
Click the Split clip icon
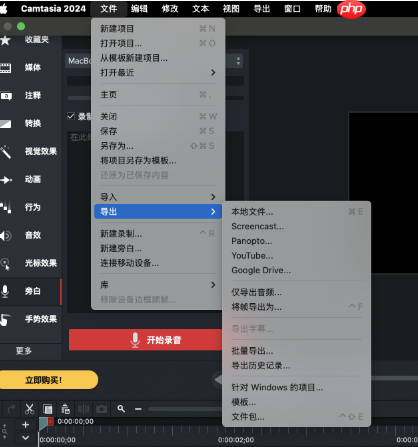[x=83, y=409]
